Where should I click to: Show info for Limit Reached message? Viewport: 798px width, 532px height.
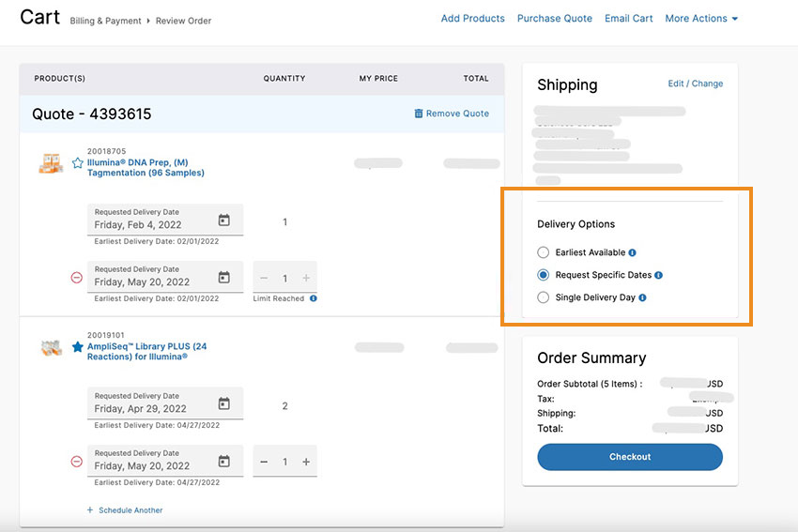(314, 298)
